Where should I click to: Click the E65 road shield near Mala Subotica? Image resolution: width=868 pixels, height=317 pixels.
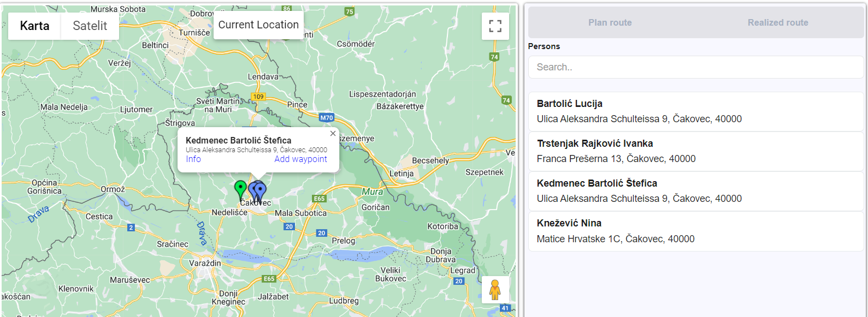[x=319, y=199]
